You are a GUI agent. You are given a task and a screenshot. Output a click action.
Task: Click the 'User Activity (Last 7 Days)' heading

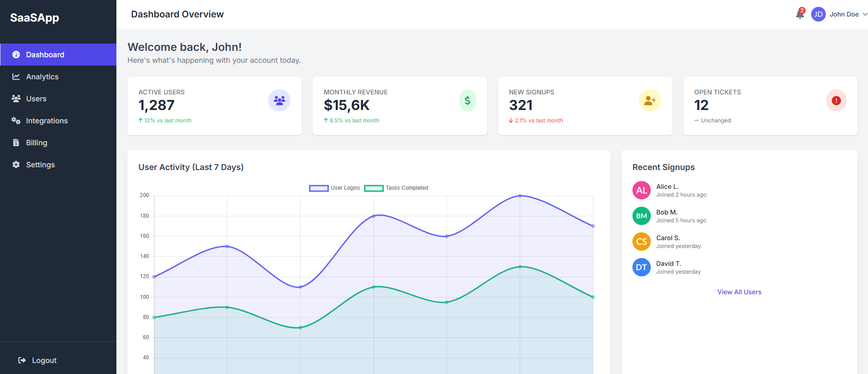[191, 167]
